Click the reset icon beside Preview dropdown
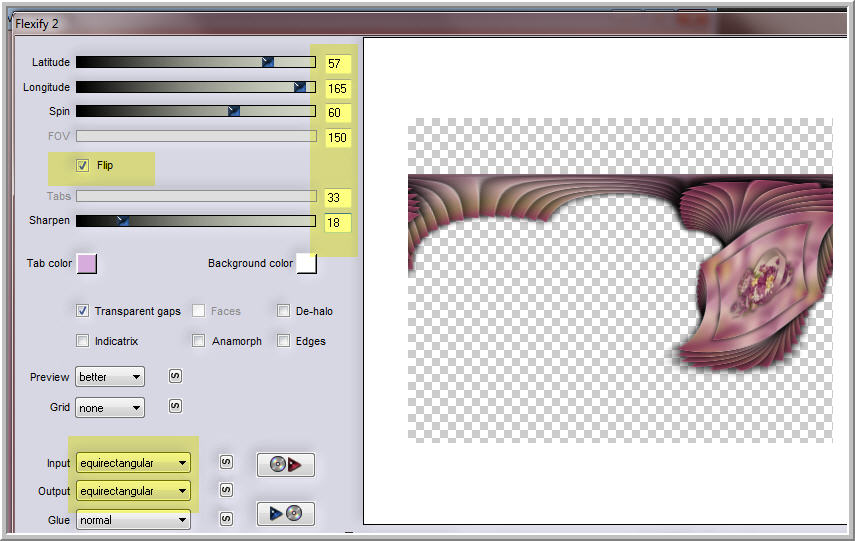This screenshot has width=855, height=541. (175, 376)
